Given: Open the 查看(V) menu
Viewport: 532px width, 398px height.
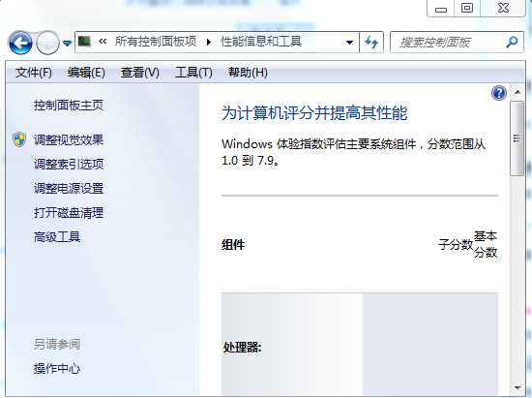Looking at the screenshot, I should [140, 73].
